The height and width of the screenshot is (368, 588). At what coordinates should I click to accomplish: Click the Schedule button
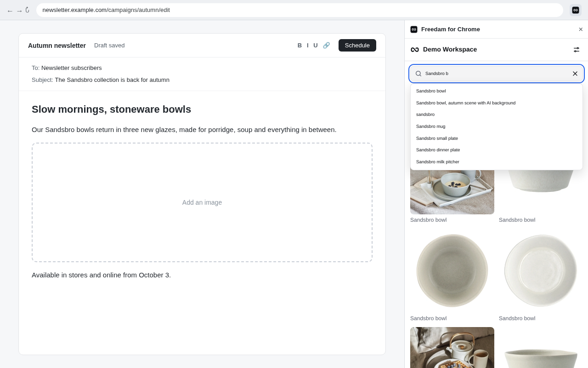(357, 46)
